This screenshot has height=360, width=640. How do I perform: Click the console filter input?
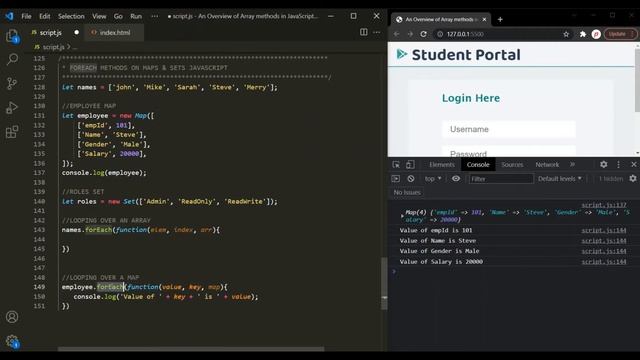coord(501,179)
